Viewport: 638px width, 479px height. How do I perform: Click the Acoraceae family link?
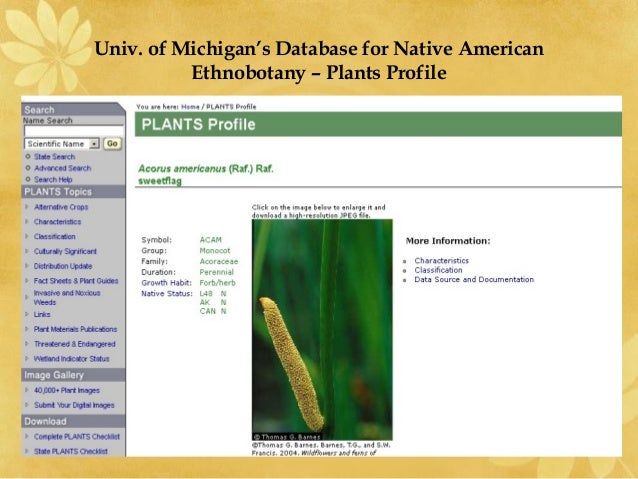point(218,261)
